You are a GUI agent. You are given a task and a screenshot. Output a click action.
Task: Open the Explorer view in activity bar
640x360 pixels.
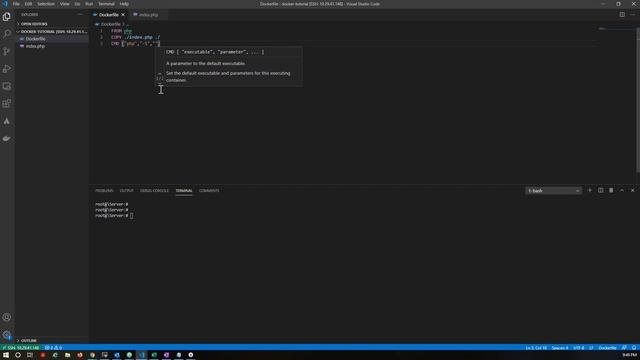[x=7, y=16]
